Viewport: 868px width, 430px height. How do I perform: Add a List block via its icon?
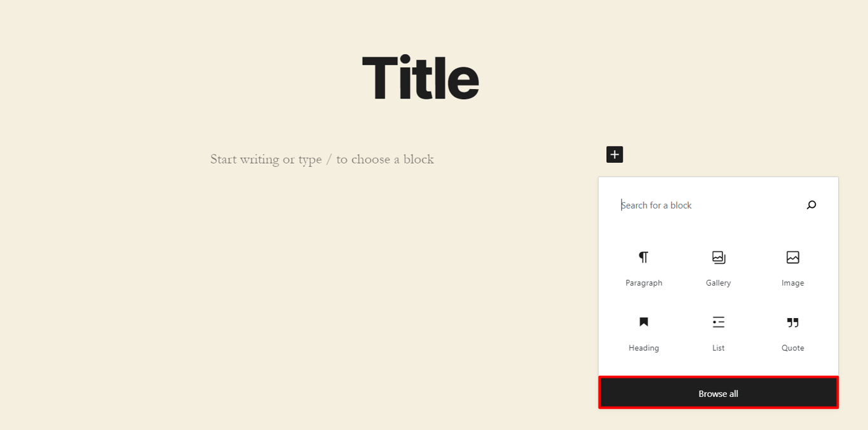[718, 322]
